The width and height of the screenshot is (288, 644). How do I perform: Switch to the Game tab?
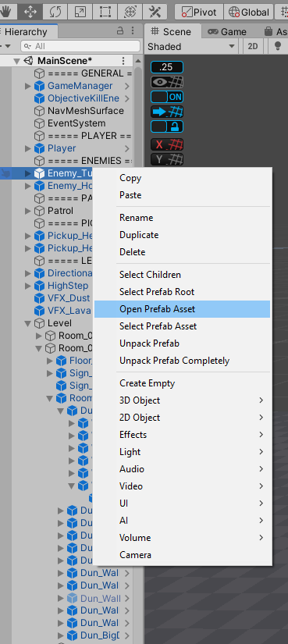tap(227, 32)
